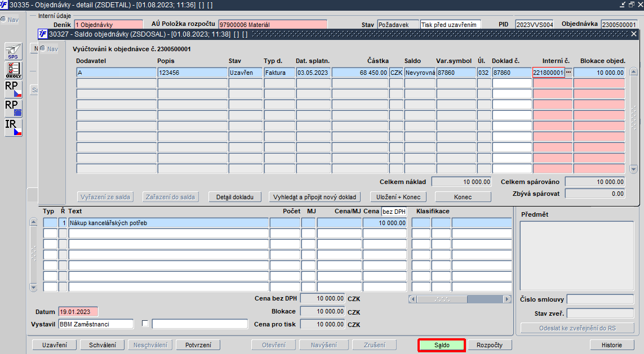
Task: Click left arrow of Klasifikace horizontal scrollbar
Action: click(413, 299)
